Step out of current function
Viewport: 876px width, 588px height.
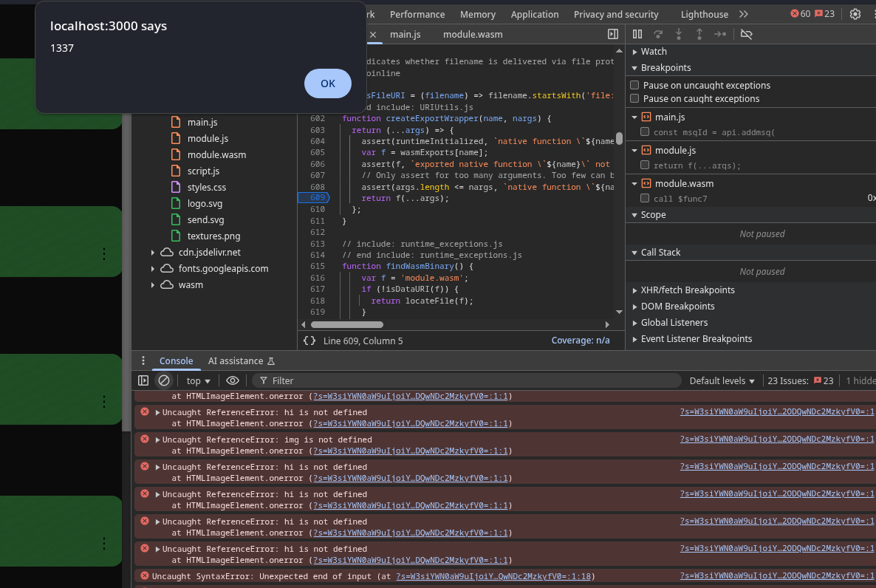tap(699, 34)
